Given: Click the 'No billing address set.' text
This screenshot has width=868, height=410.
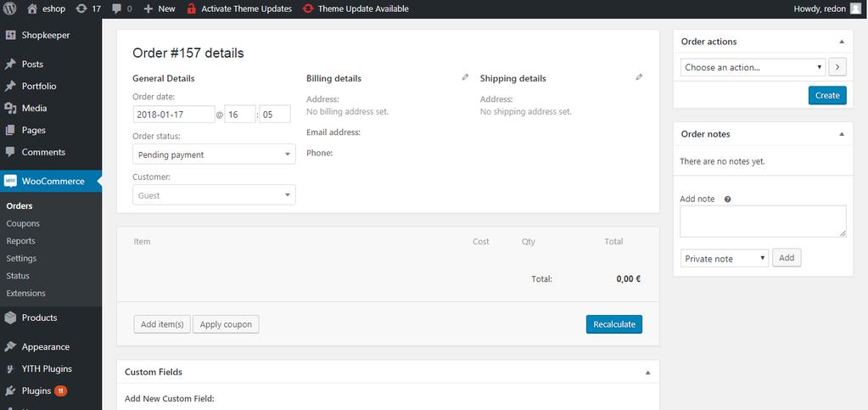Looking at the screenshot, I should (x=348, y=111).
